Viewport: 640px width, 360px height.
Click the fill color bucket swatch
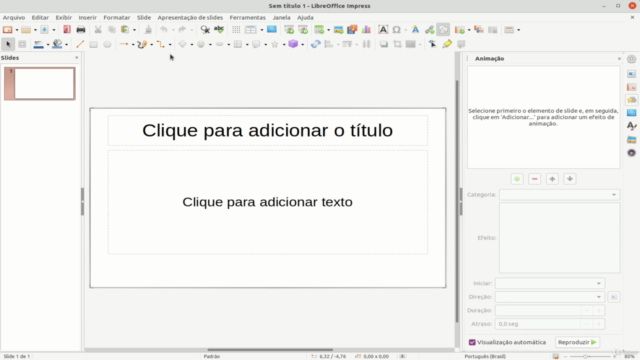[57, 44]
